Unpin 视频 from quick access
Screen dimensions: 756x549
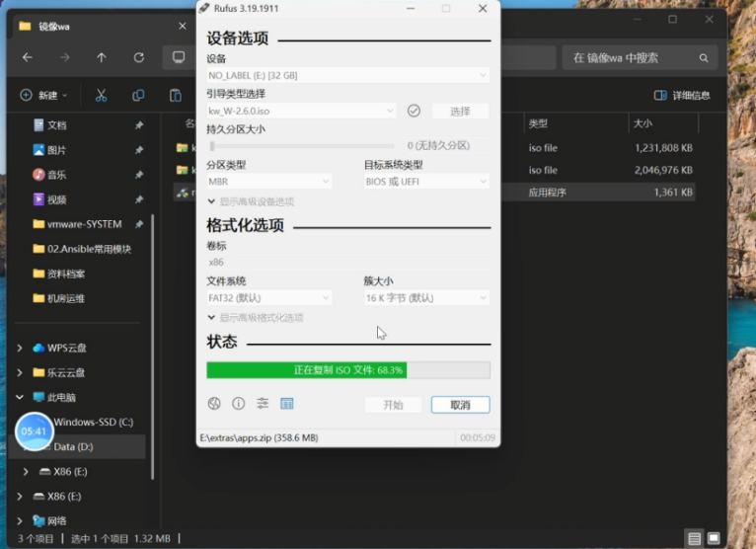pos(139,199)
